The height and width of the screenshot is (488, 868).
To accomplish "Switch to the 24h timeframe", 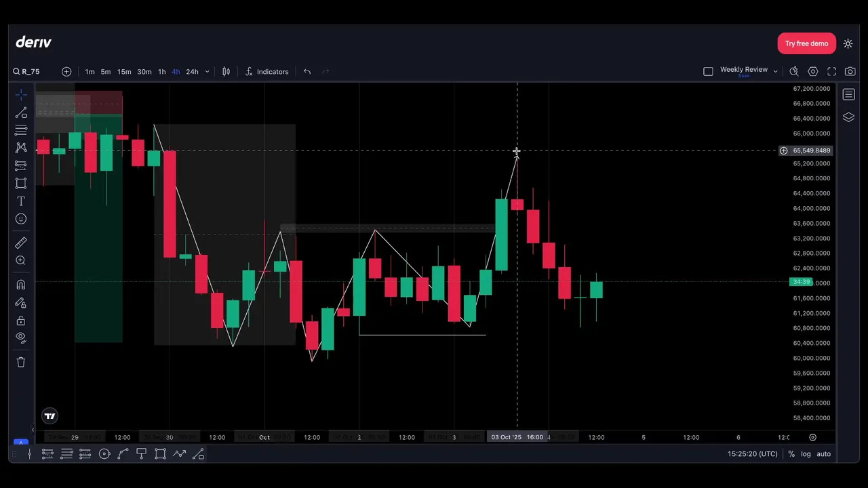I will point(193,72).
